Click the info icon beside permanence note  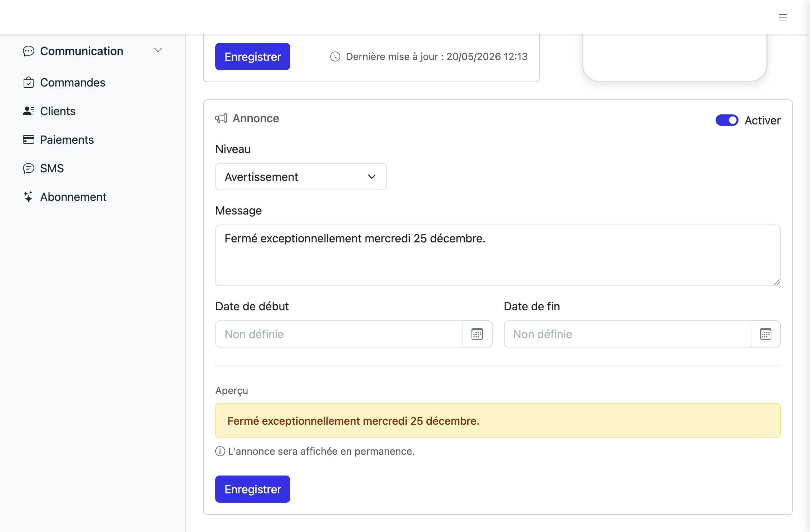tap(220, 451)
